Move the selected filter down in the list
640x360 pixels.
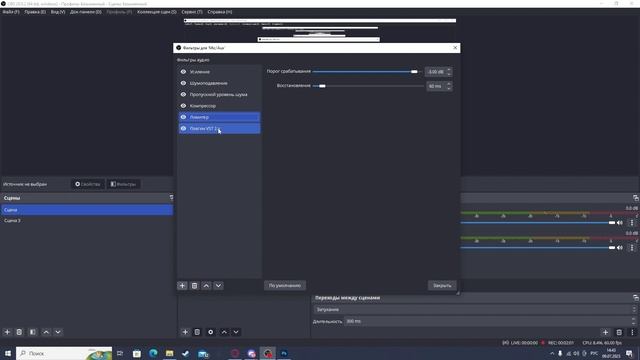(x=218, y=286)
